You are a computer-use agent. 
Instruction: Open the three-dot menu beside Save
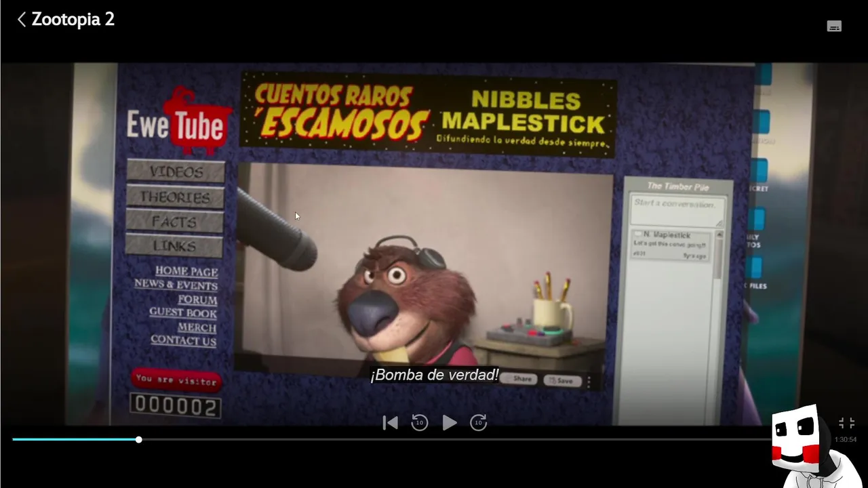(x=589, y=382)
